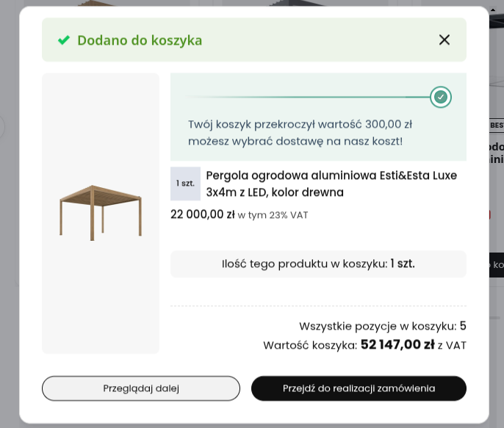
Task: Click the 22 000,00 zł product price
Action: pyautogui.click(x=203, y=214)
